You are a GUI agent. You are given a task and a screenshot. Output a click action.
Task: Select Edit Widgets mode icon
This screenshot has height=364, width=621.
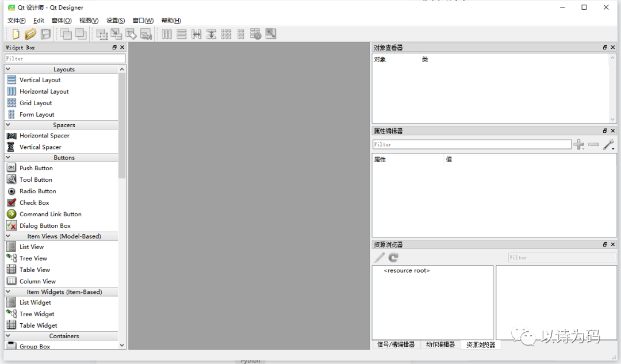102,34
